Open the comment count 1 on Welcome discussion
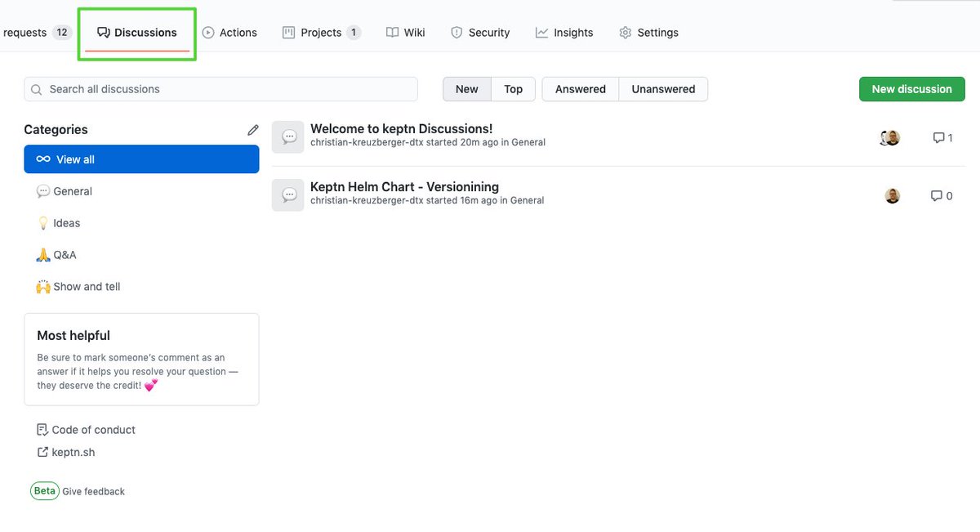Viewport: 980px width, 532px height. pos(942,138)
